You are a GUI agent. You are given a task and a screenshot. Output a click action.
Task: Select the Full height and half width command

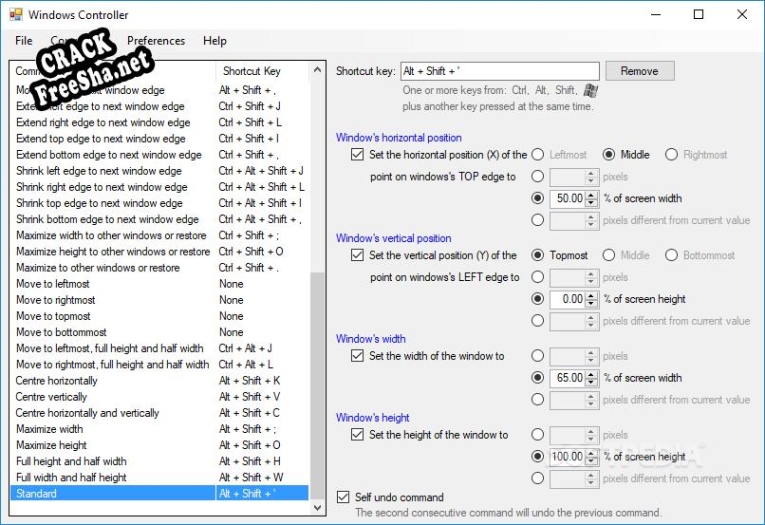pyautogui.click(x=71, y=461)
